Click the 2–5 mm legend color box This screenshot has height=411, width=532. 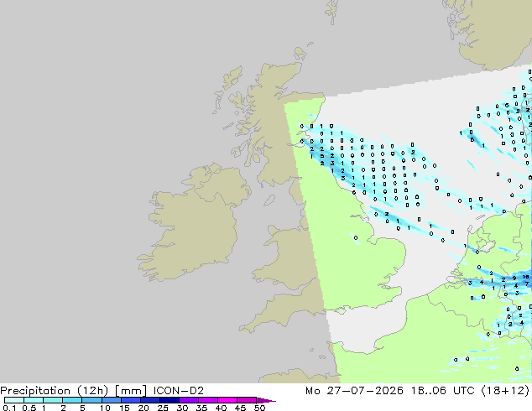[x=72, y=400]
